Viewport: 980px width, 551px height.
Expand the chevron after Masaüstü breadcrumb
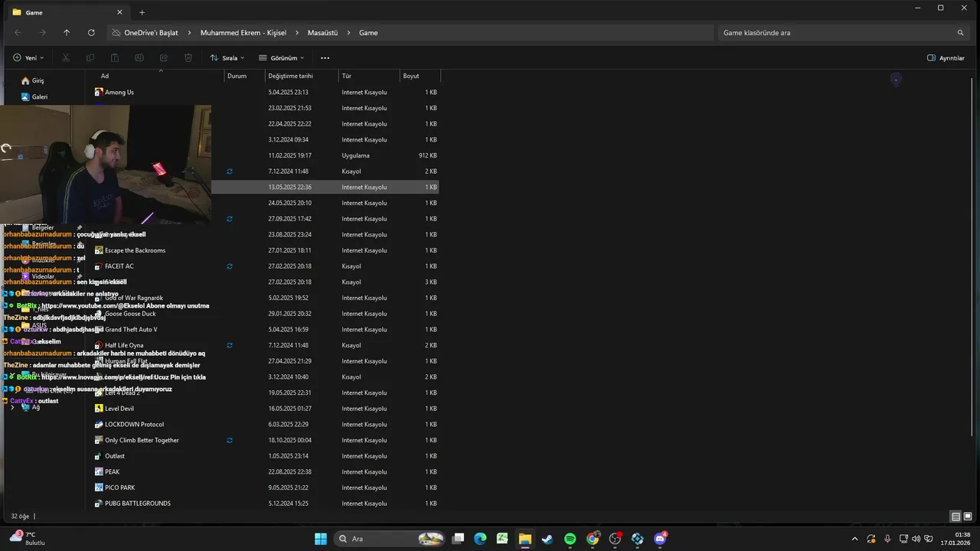click(x=348, y=33)
